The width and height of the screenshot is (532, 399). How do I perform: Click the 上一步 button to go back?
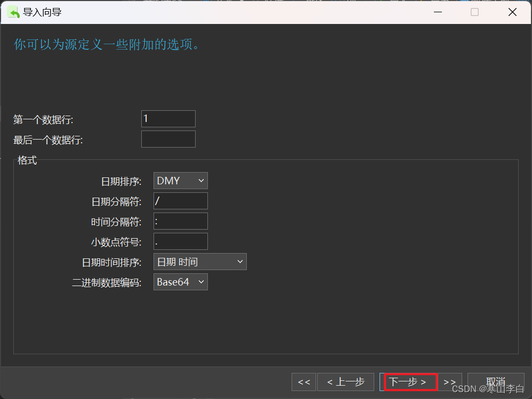click(345, 381)
